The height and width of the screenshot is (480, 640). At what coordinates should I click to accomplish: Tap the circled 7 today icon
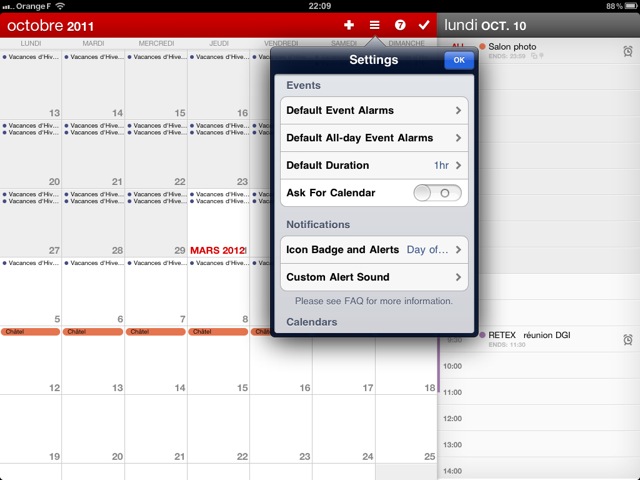tap(399, 24)
